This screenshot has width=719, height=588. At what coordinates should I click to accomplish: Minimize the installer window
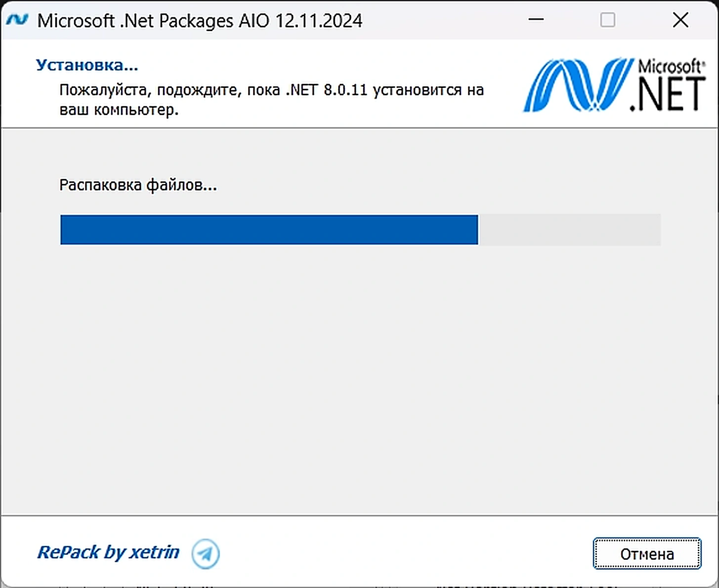click(536, 20)
